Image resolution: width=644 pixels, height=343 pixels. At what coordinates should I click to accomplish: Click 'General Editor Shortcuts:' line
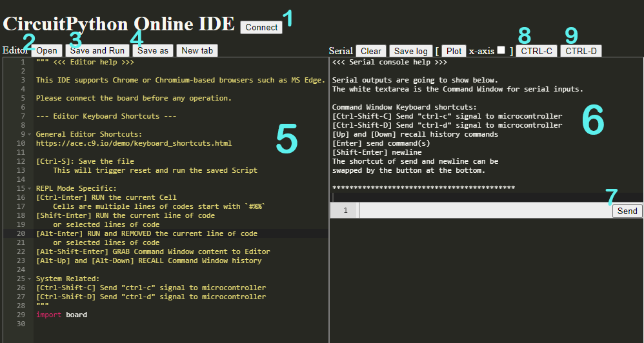89,134
